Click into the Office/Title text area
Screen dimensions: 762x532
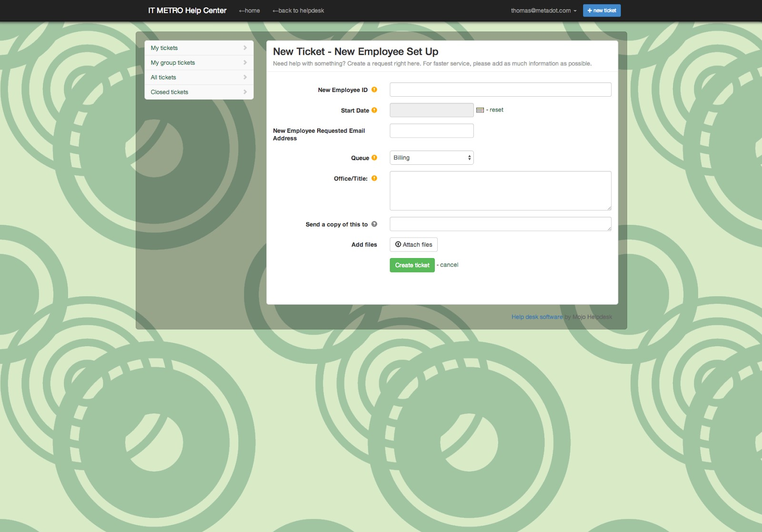500,191
